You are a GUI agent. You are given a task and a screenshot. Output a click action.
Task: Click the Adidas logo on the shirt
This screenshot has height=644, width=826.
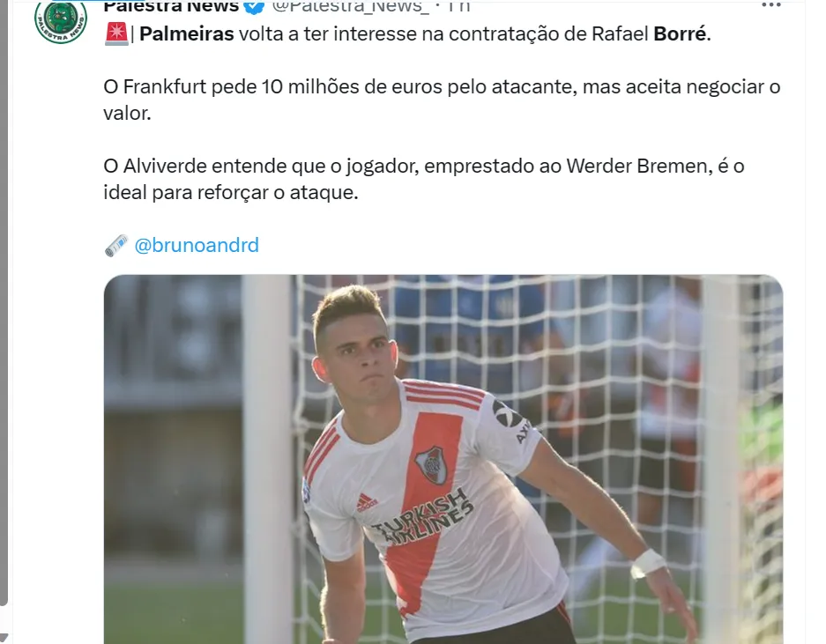coord(367,502)
